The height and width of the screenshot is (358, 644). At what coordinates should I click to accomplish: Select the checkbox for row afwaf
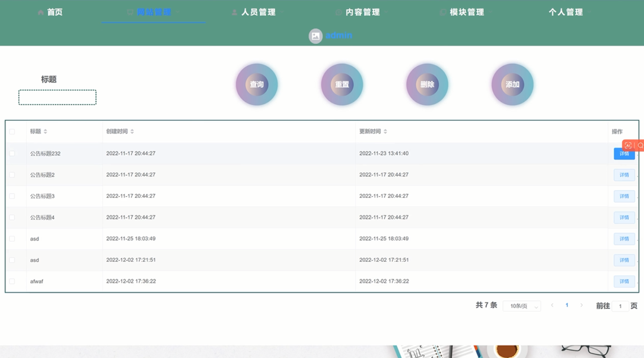point(12,281)
